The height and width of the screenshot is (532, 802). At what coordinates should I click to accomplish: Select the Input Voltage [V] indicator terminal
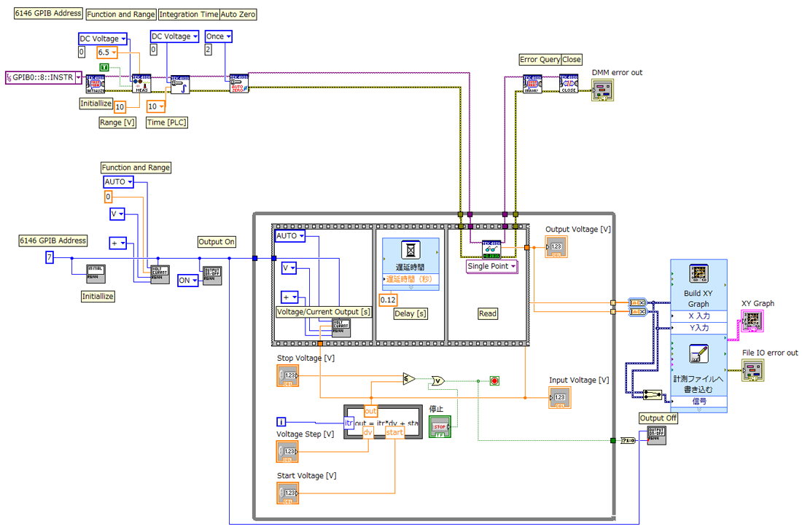tap(559, 398)
